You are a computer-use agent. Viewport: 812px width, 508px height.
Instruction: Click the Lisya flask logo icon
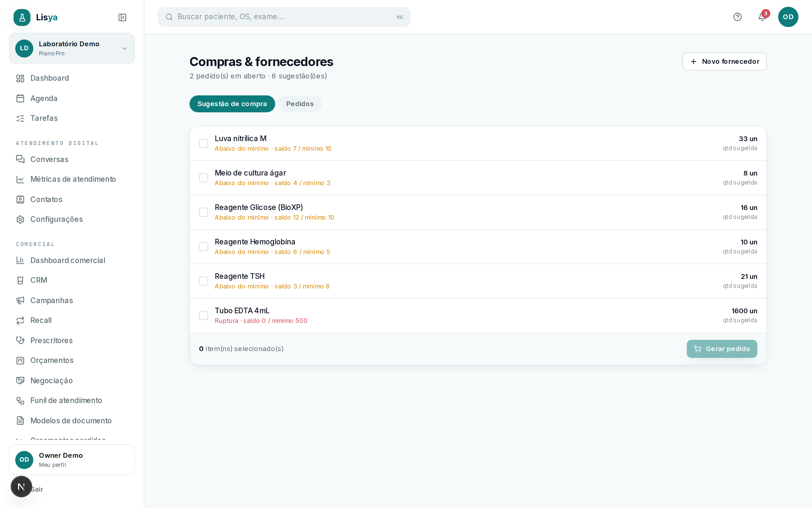(22, 17)
